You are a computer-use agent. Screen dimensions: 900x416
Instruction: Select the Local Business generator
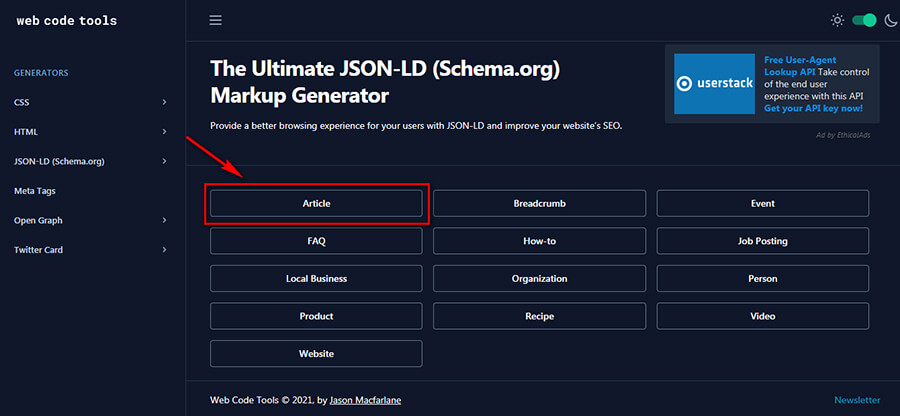316,279
